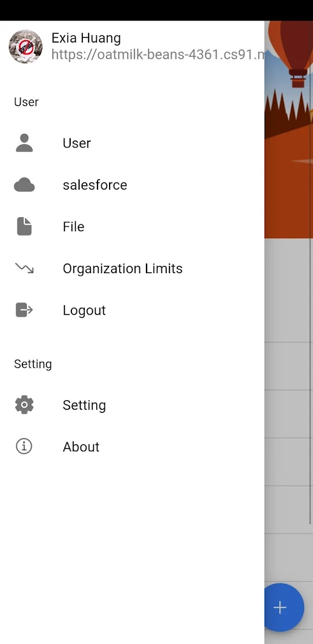Tap the oatmilk-beans instance URL
Image resolution: width=313 pixels, height=644 pixels.
pyautogui.click(x=158, y=55)
